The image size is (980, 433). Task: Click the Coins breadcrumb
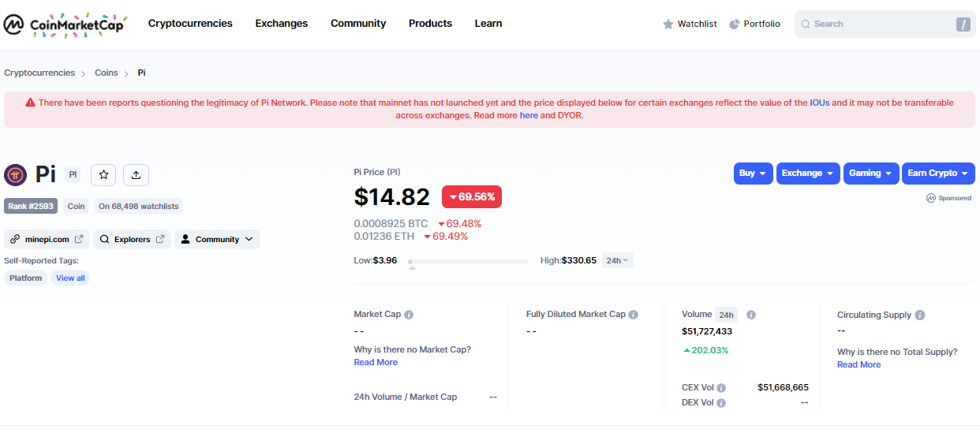pyautogui.click(x=107, y=73)
